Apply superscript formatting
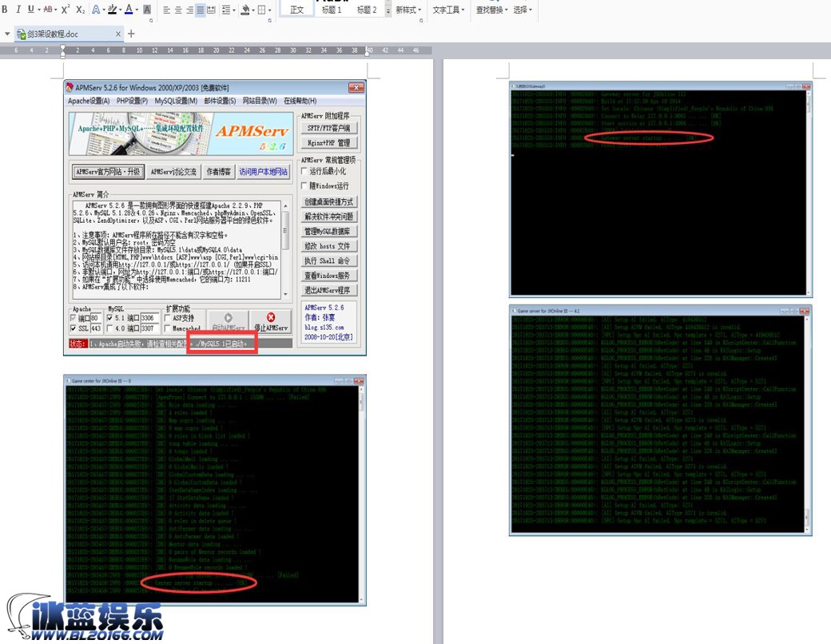The height and width of the screenshot is (644, 831). click(66, 10)
